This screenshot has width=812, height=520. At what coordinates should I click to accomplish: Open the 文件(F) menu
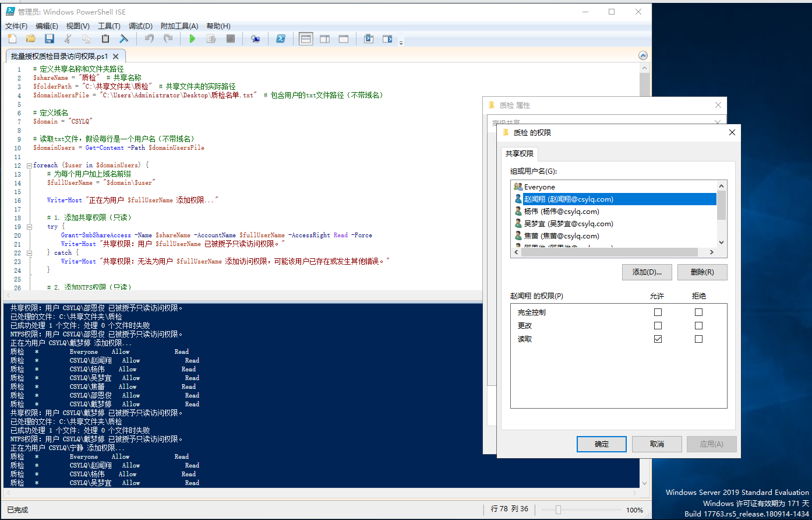point(16,26)
